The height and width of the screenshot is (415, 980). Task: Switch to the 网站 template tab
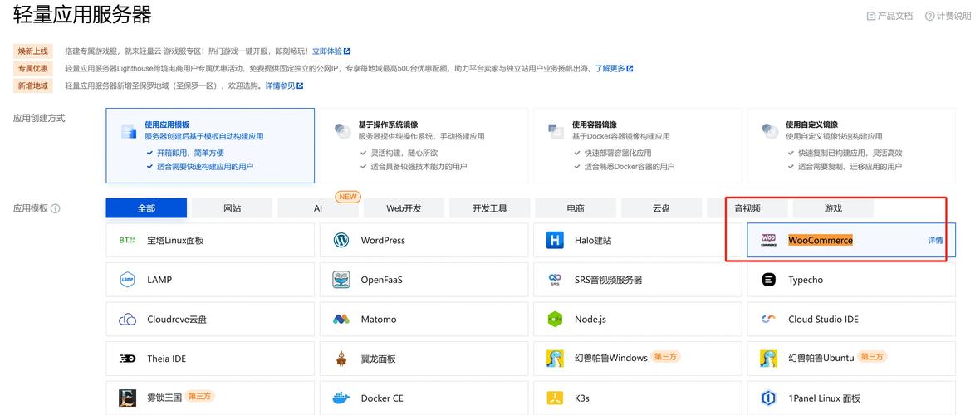[232, 208]
